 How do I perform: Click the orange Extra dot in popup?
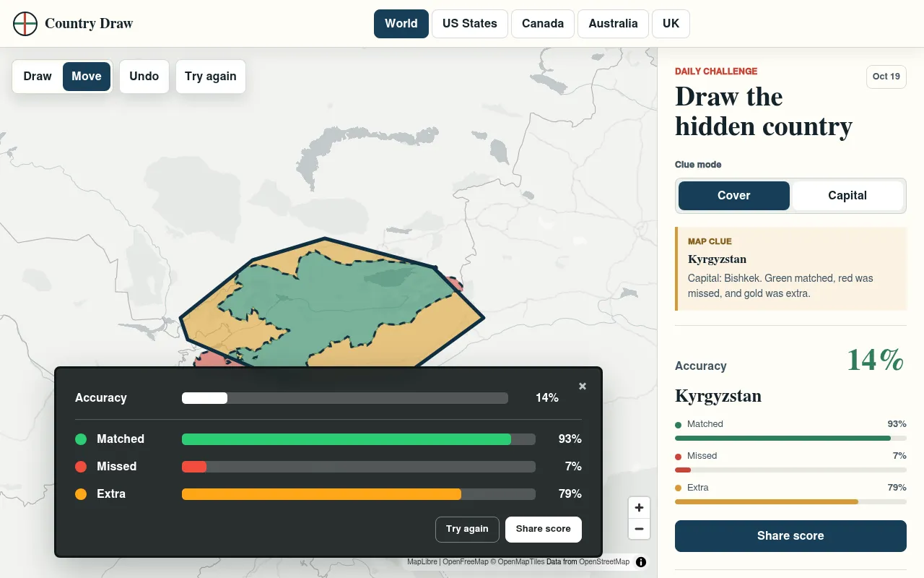81,494
